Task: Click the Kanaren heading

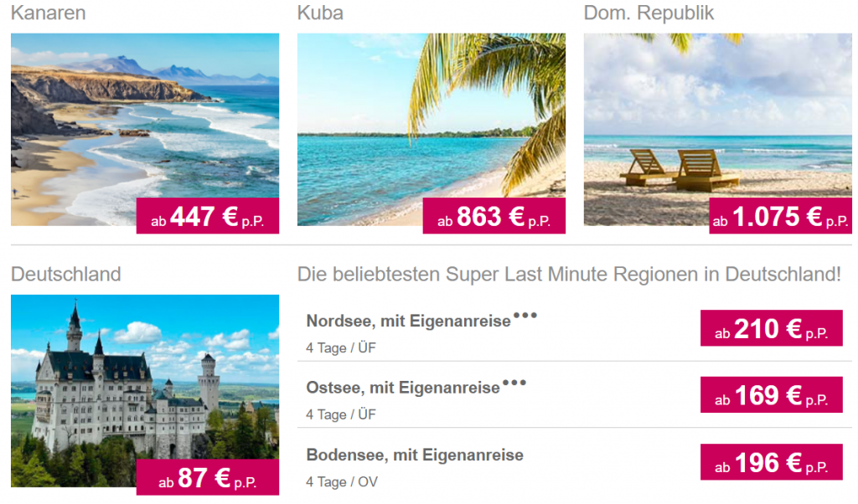Action: coord(48,13)
